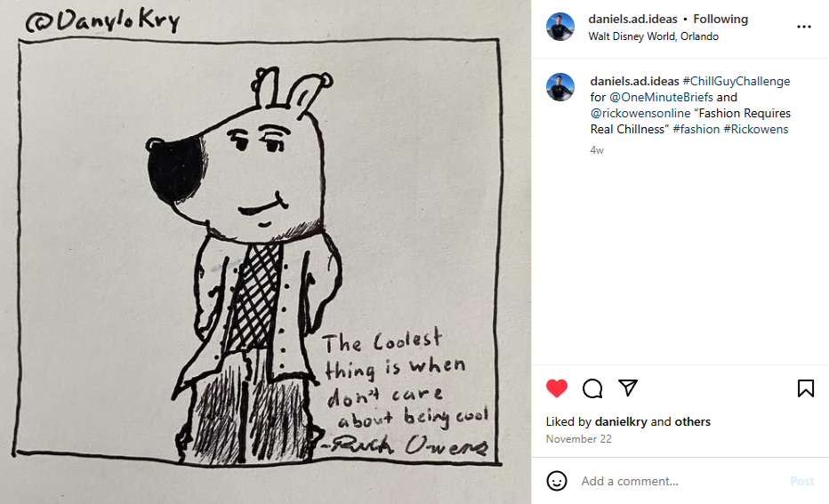View others who liked the post
Image resolution: width=829 pixels, height=504 pixels.
tap(693, 421)
